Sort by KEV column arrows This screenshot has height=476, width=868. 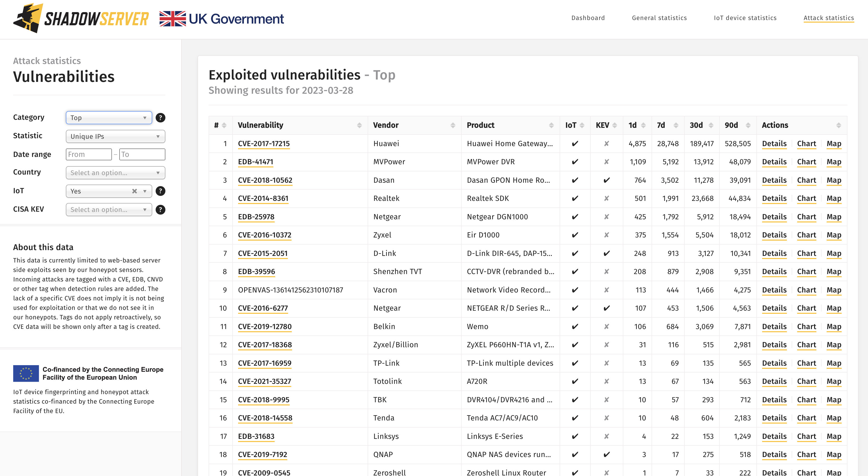point(615,125)
